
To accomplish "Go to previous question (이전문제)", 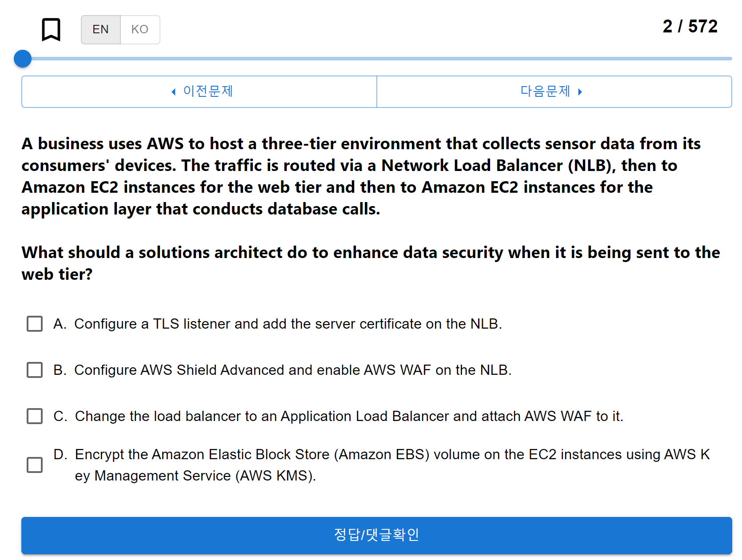I will (x=199, y=91).
